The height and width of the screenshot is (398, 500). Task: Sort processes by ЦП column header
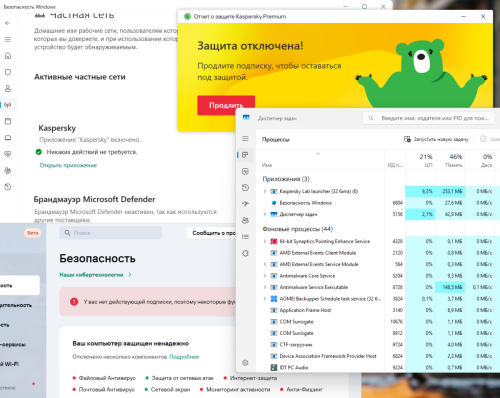coord(426,160)
